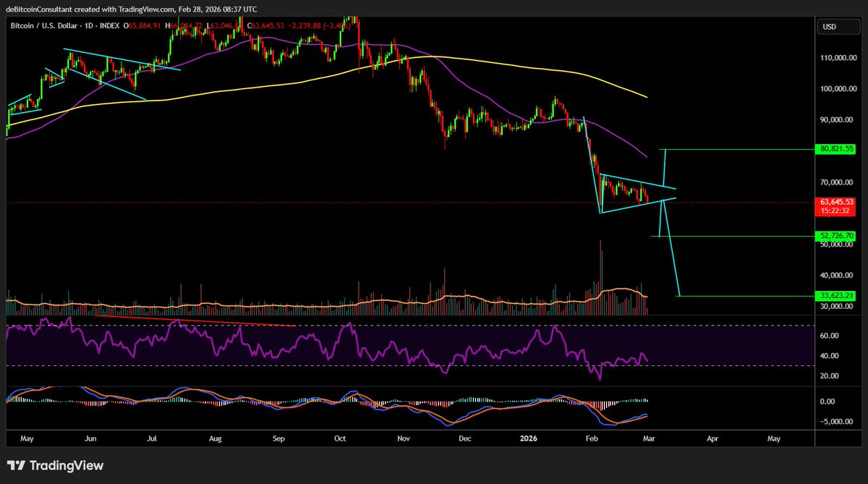868x484 pixels.
Task: Click the 2026 label on the time axis
Action: pyautogui.click(x=528, y=438)
